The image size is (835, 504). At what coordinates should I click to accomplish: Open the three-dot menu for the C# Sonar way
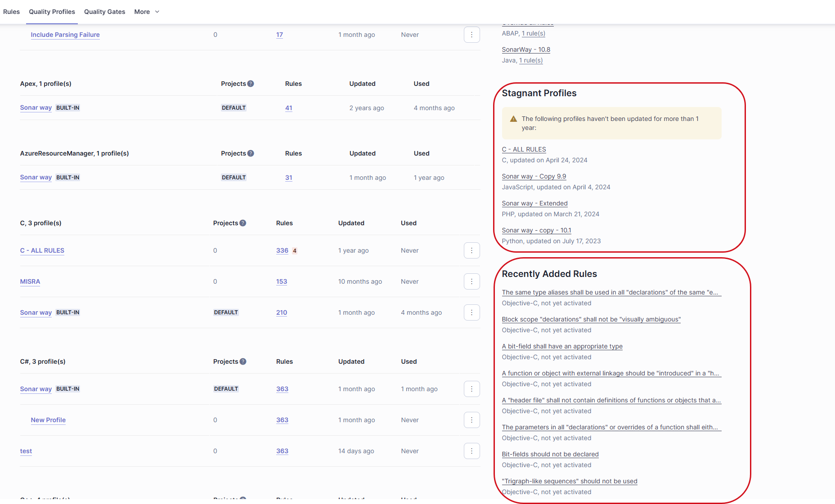471,388
